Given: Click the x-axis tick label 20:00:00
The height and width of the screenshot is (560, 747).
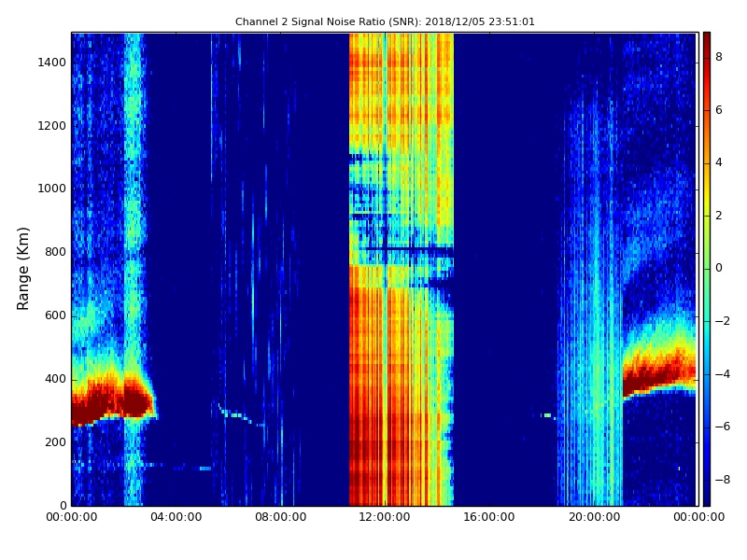Looking at the screenshot, I should point(594,517).
